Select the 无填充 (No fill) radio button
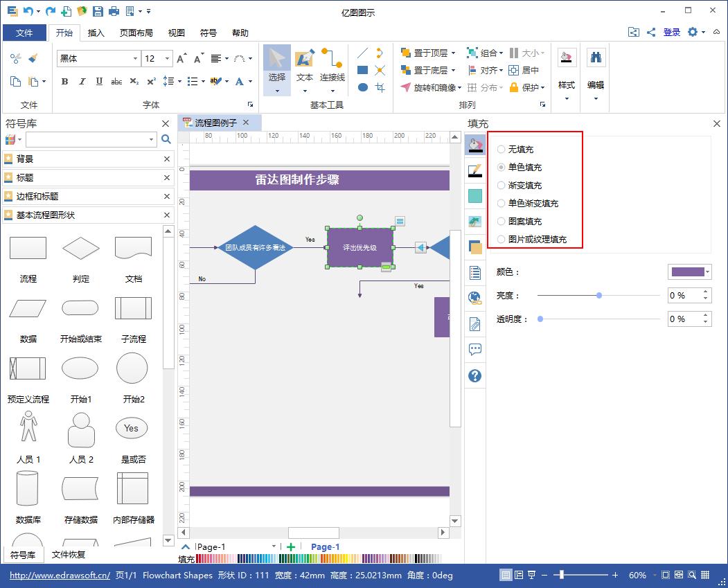728x588 pixels. [500, 148]
